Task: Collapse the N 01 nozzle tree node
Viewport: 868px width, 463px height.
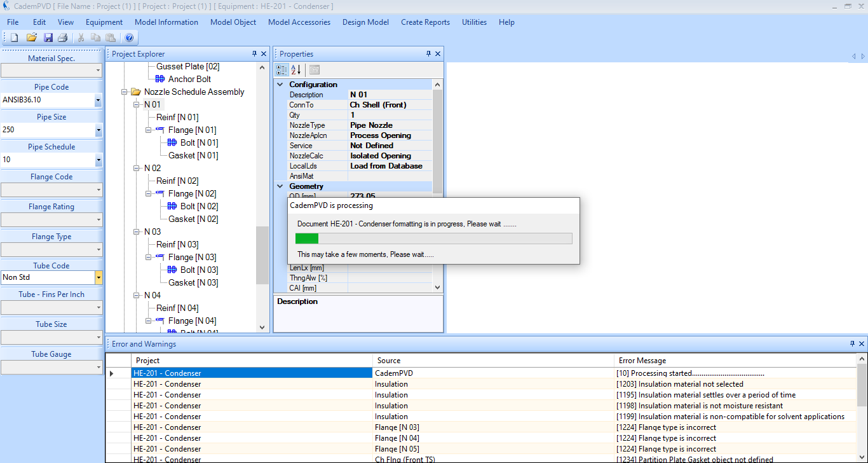Action: click(x=136, y=104)
